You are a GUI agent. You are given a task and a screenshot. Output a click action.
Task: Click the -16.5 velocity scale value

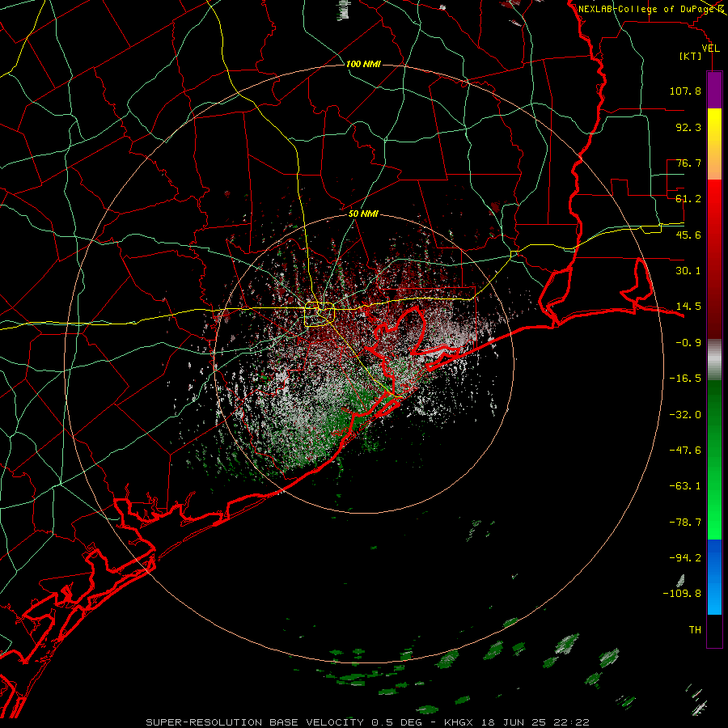click(x=685, y=379)
